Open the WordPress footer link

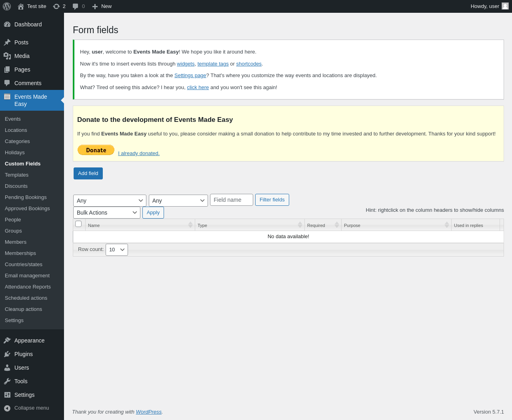click(x=149, y=412)
